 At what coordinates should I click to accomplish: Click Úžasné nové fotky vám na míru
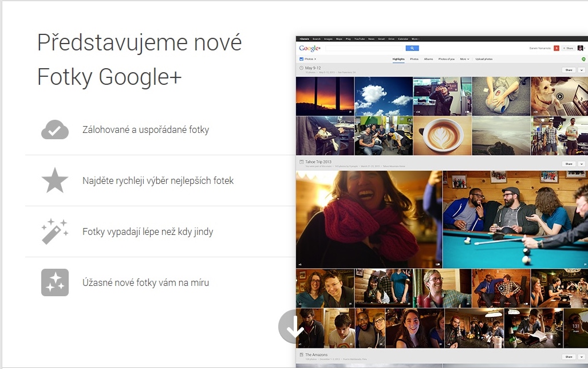[x=145, y=282]
